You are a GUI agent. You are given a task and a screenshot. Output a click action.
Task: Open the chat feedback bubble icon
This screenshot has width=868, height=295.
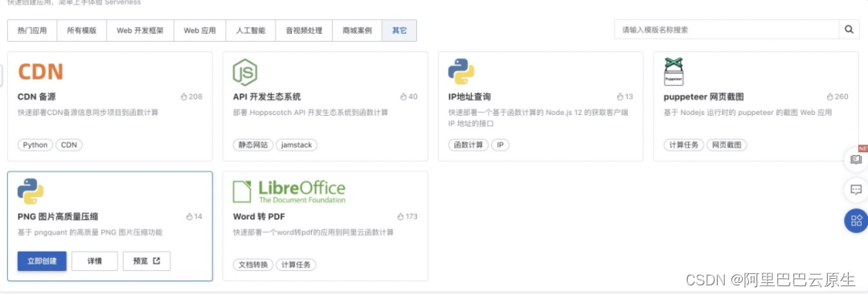pos(856,190)
